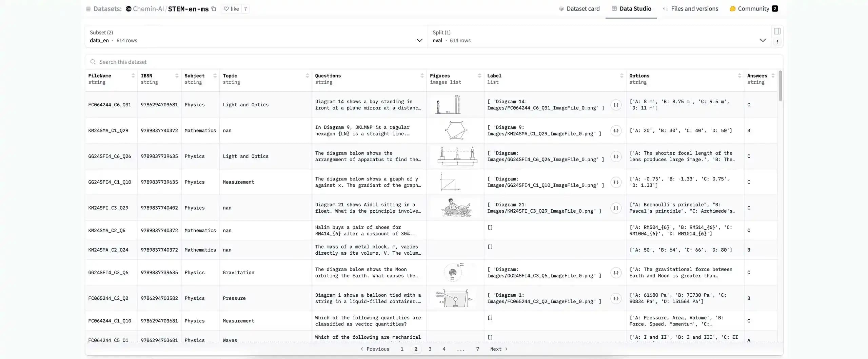Open Aidil on float figure thumbnail
The image size is (868, 359).
pos(456,208)
